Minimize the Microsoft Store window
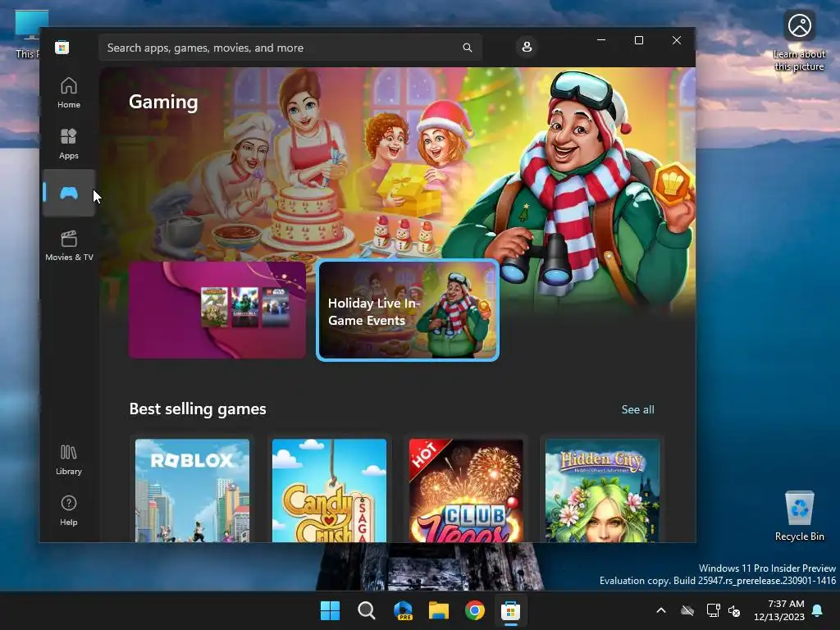The width and height of the screenshot is (840, 630). coord(601,40)
